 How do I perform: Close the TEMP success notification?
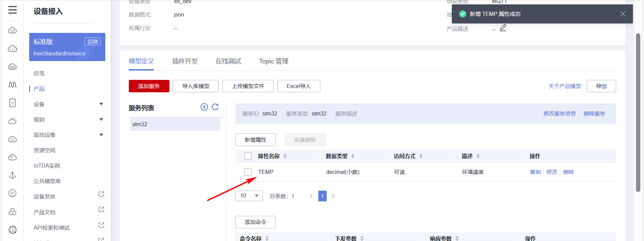(623, 14)
